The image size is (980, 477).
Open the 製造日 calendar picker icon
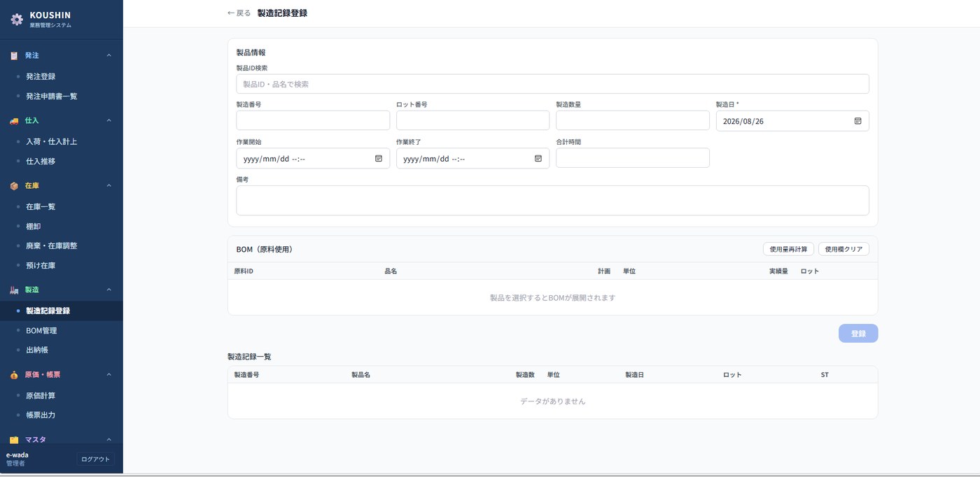point(857,121)
